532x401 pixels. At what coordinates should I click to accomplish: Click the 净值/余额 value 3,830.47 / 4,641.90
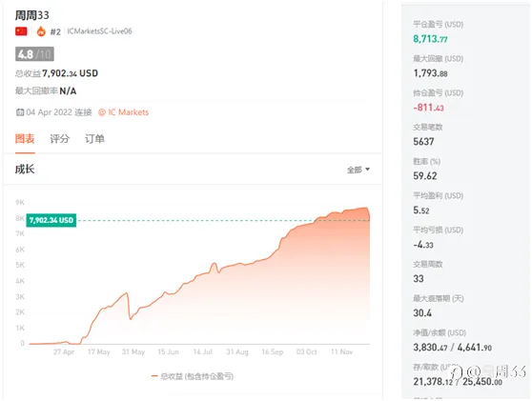(x=452, y=348)
